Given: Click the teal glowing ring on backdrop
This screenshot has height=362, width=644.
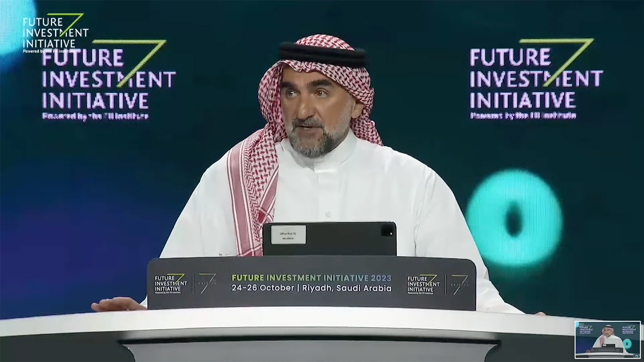Looking at the screenshot, I should (514, 218).
